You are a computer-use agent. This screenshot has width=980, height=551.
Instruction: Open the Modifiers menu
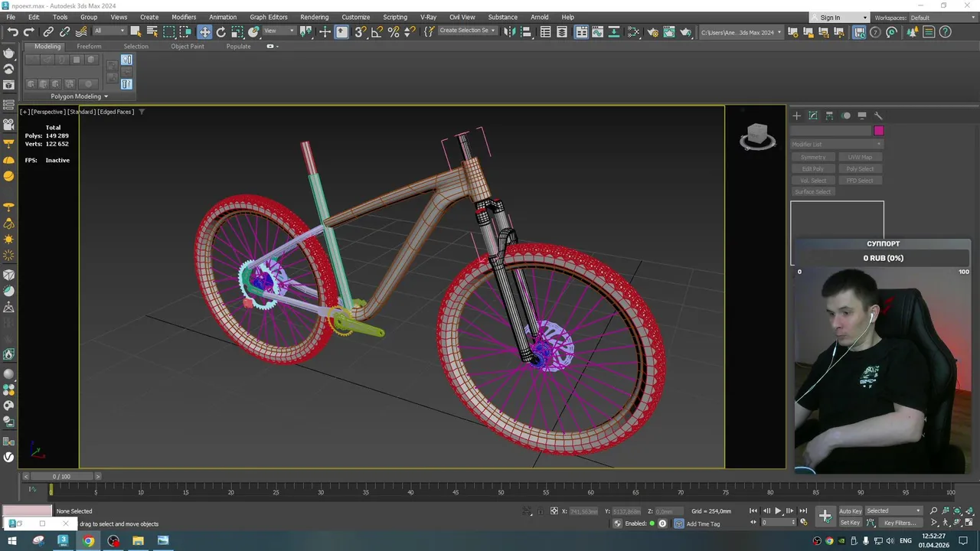(184, 17)
